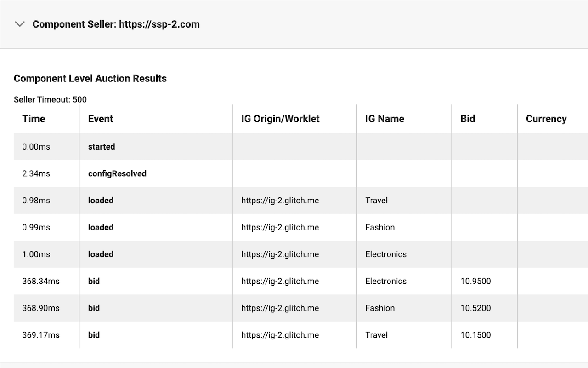Select the loaded row for Electronics
The height and width of the screenshot is (368, 588).
301,254
